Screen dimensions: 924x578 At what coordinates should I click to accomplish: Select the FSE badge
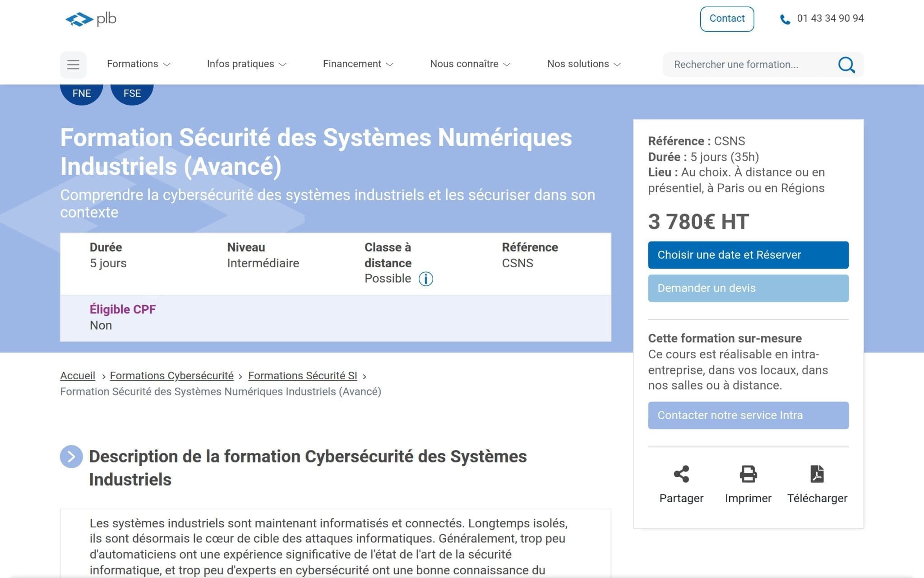[x=132, y=93]
